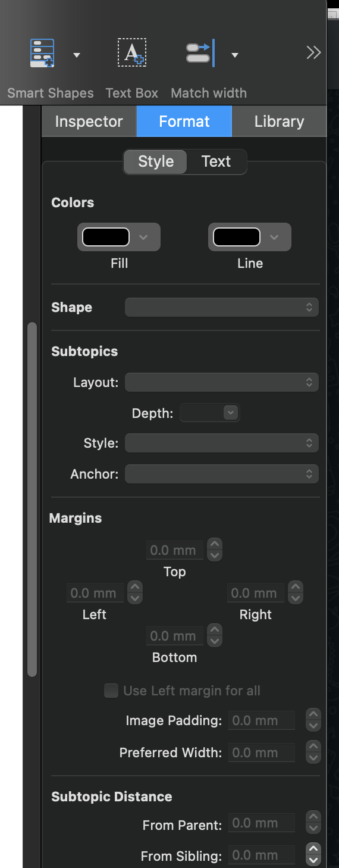Viewport: 339px width, 868px height.
Task: Click the Fill color swatch
Action: (x=106, y=237)
